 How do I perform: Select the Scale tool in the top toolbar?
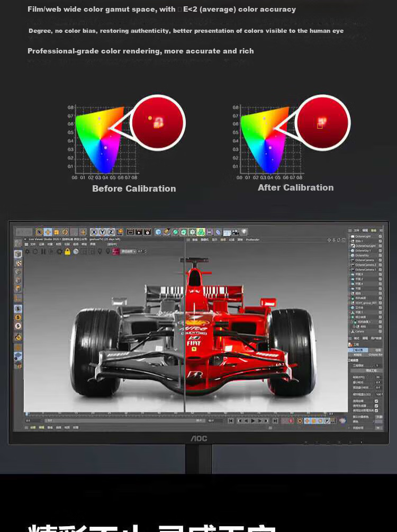pyautogui.click(x=56, y=232)
